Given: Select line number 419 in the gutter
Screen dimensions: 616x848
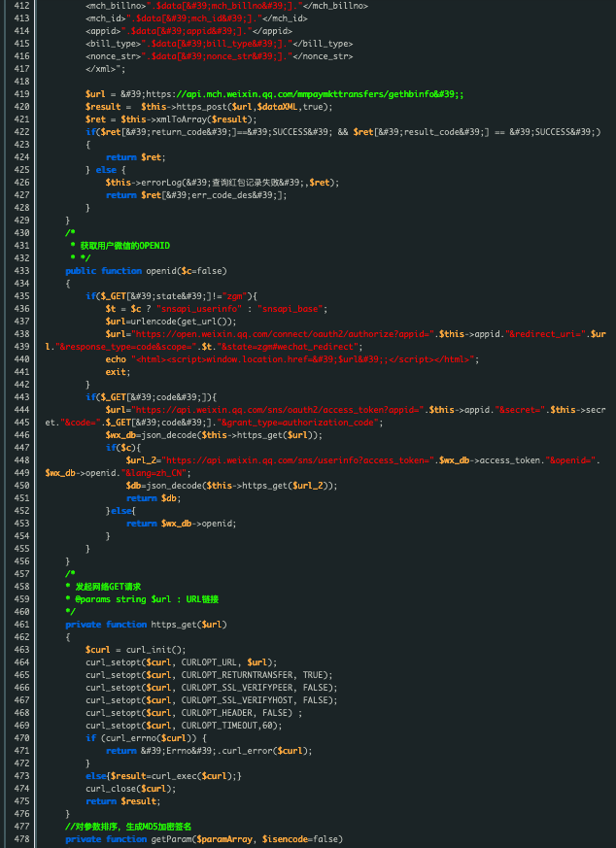Looking at the screenshot, I should pos(20,94).
